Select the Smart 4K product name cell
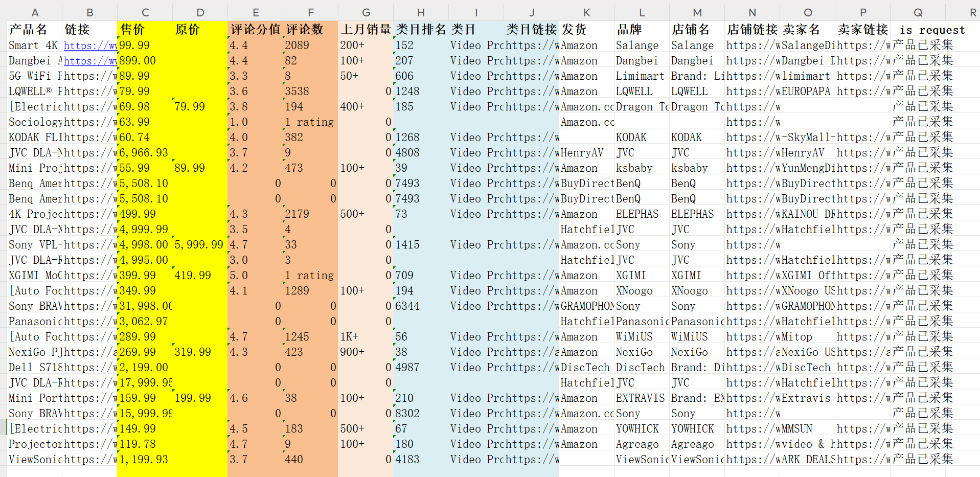This screenshot has width=980, height=477. point(34,45)
